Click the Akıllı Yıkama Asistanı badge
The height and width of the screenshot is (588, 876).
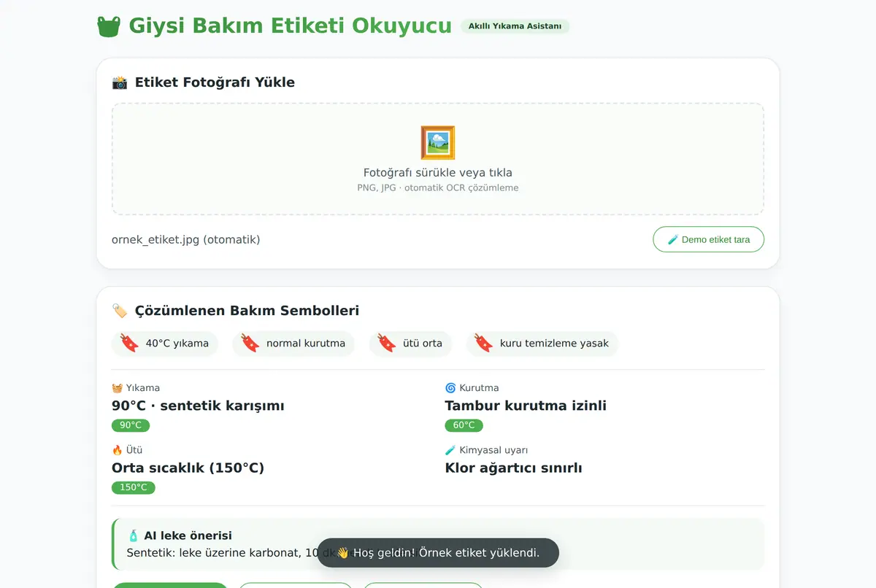(515, 26)
